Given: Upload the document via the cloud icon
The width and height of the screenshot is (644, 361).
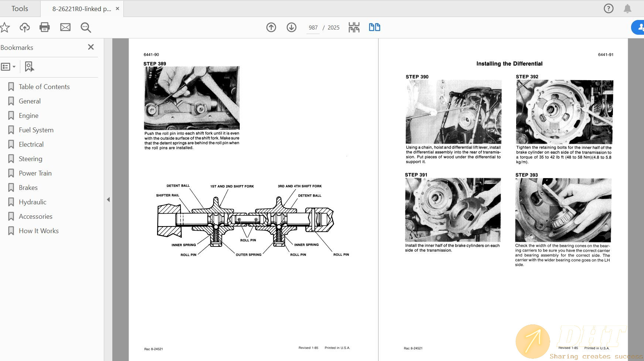Looking at the screenshot, I should coord(24,27).
